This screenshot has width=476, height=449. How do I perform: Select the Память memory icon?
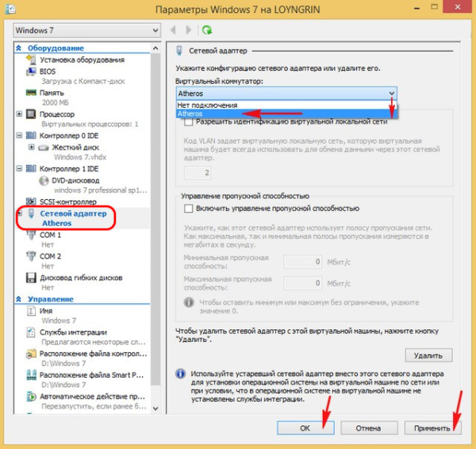31,93
